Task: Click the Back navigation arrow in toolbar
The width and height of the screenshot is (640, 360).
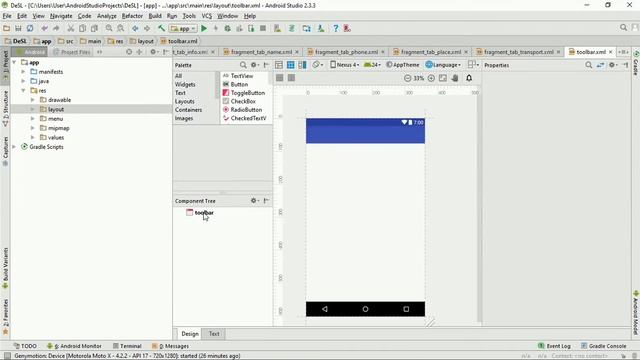Action: click(135, 29)
